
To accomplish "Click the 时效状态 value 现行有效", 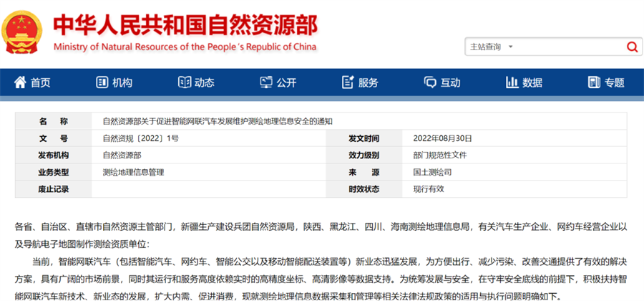I will [x=429, y=189].
